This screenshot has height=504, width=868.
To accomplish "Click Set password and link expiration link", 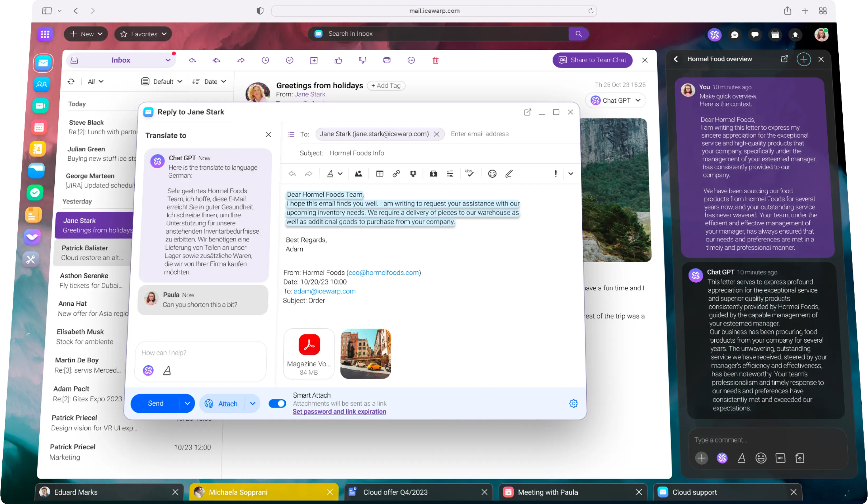I will coord(339,412).
